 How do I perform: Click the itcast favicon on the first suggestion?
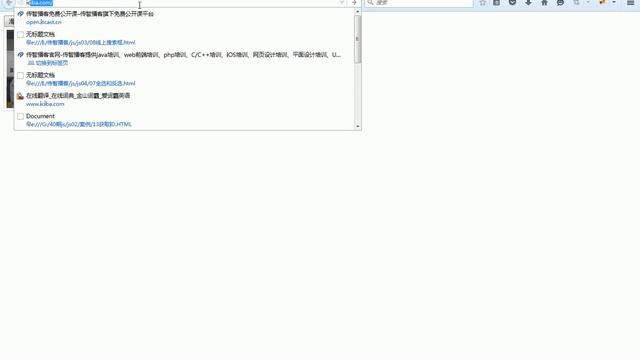pyautogui.click(x=20, y=14)
